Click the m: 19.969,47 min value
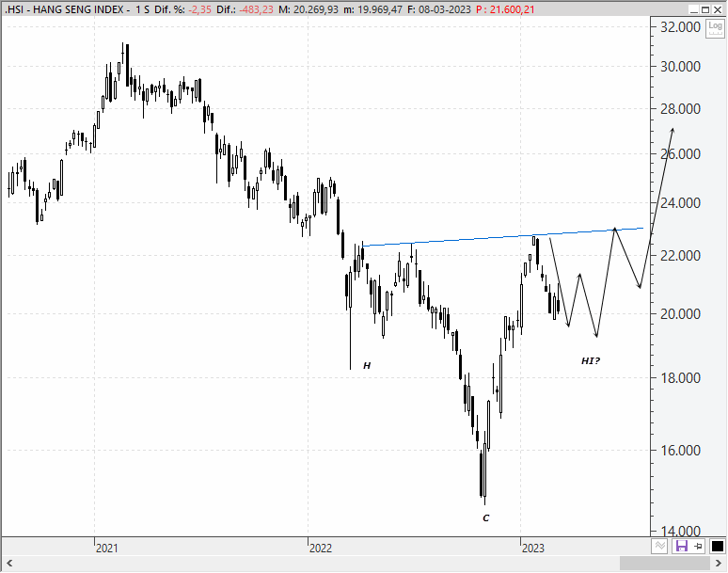728x573 pixels. pos(373,9)
